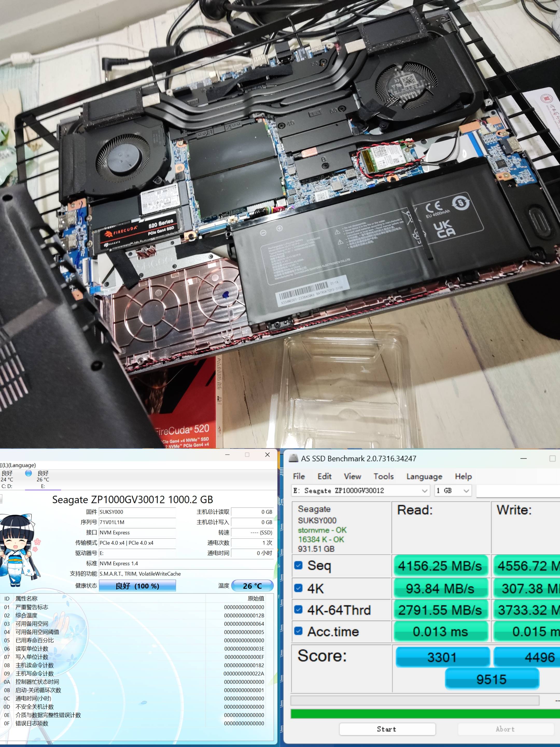Click the 属性名称 column header

click(x=26, y=598)
